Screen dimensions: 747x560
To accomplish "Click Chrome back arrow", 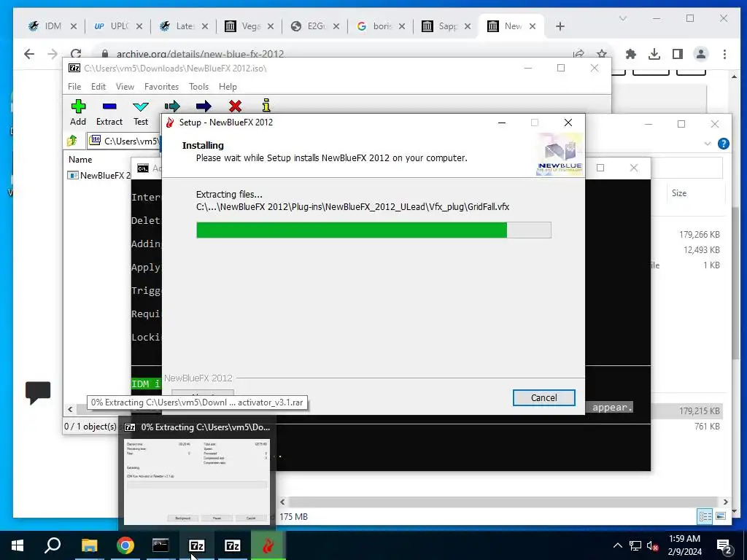I will (x=29, y=54).
